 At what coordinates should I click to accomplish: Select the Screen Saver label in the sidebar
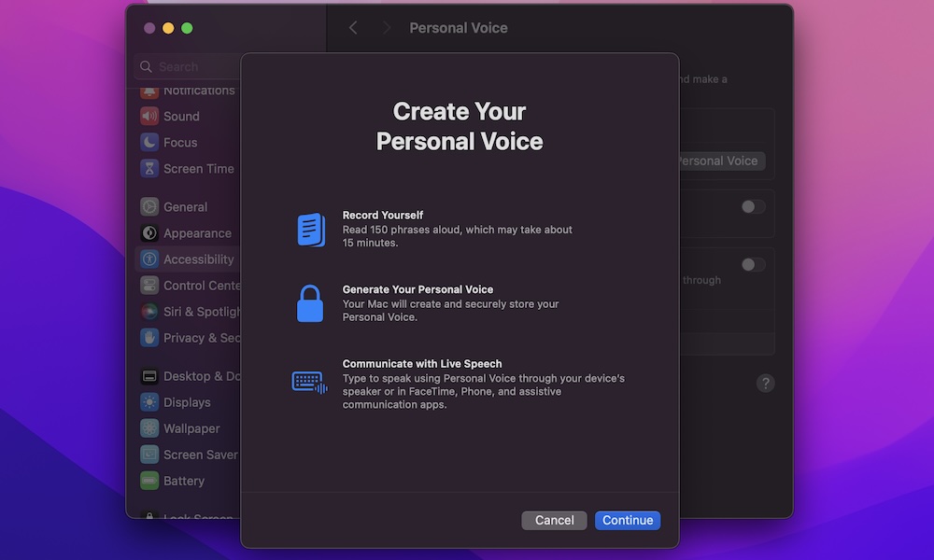click(200, 455)
